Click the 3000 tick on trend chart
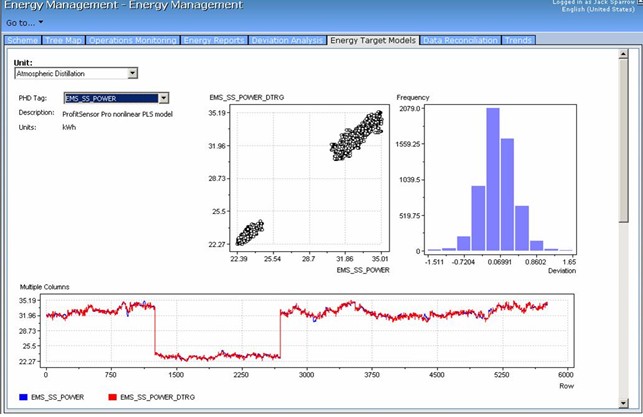 click(306, 374)
